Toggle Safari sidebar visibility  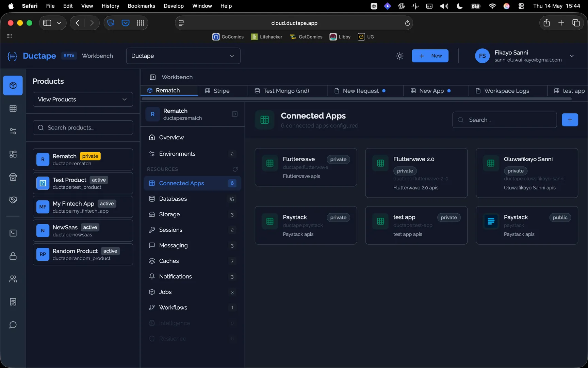tap(47, 23)
